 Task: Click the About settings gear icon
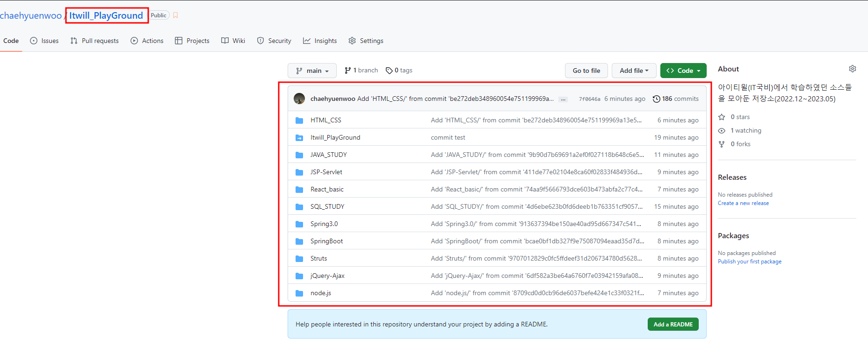pyautogui.click(x=853, y=69)
